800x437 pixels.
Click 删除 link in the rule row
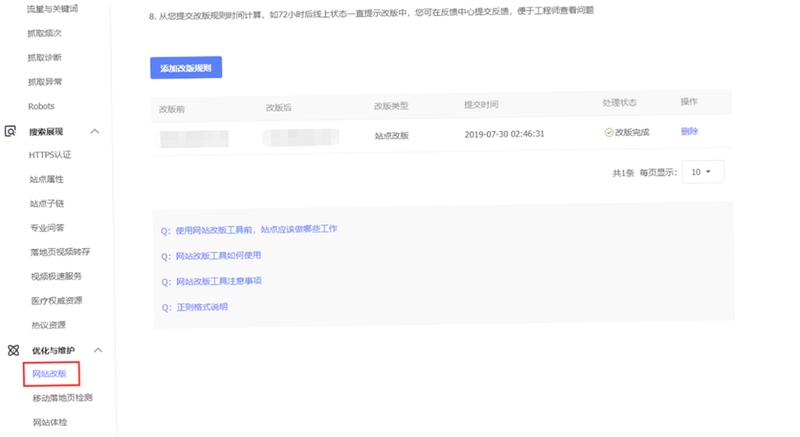689,132
